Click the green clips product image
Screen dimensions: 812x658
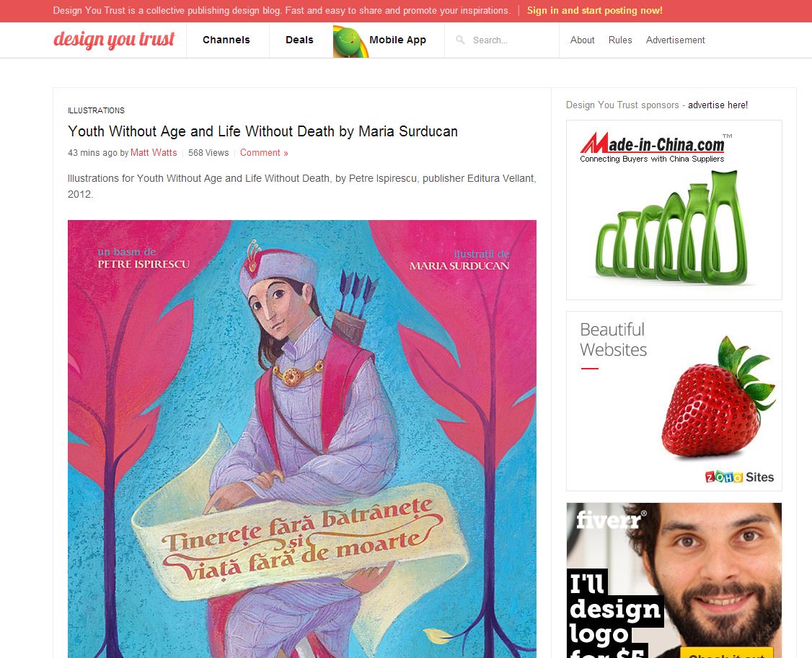[673, 229]
